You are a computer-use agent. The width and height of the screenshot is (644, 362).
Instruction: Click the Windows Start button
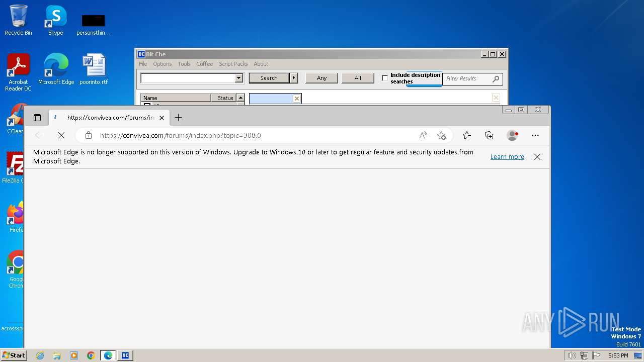(x=14, y=355)
